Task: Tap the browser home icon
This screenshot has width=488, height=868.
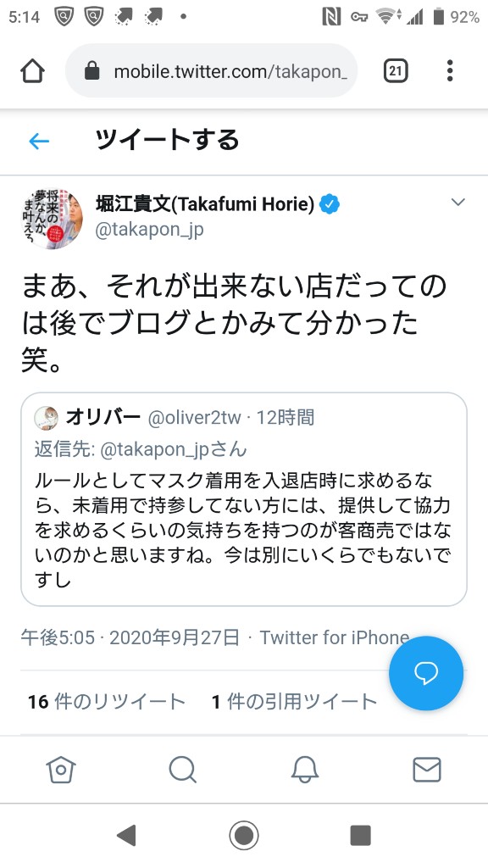Action: point(33,71)
